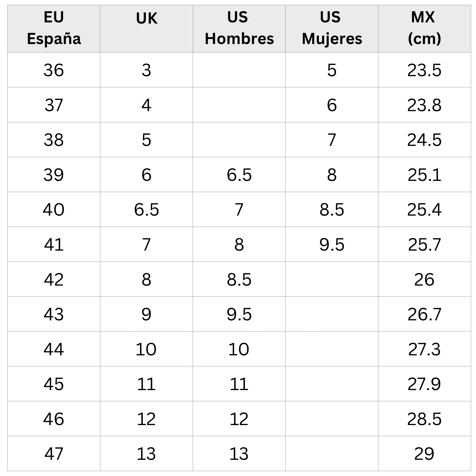Click the MX (cm) column header
The image size is (476, 476).
click(x=424, y=28)
